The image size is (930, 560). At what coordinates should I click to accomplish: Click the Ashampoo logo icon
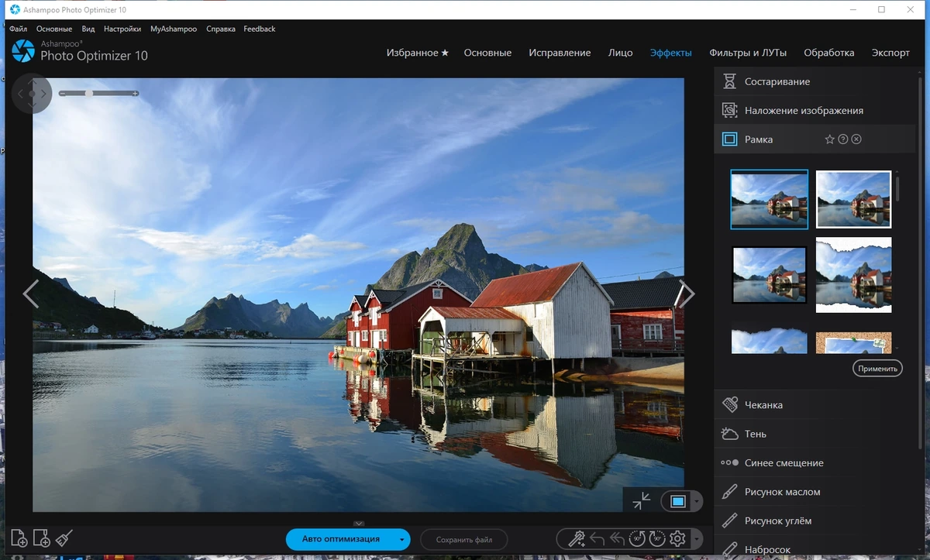pyautogui.click(x=23, y=51)
